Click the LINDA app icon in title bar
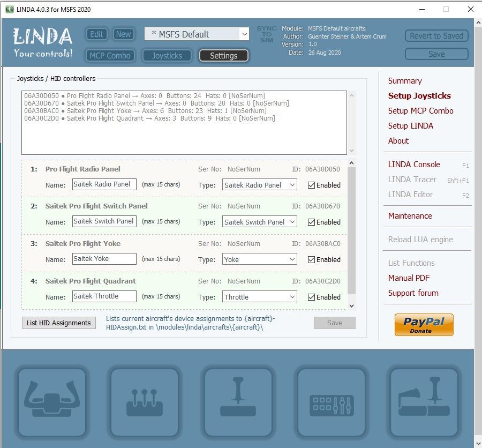 [x=10, y=9]
